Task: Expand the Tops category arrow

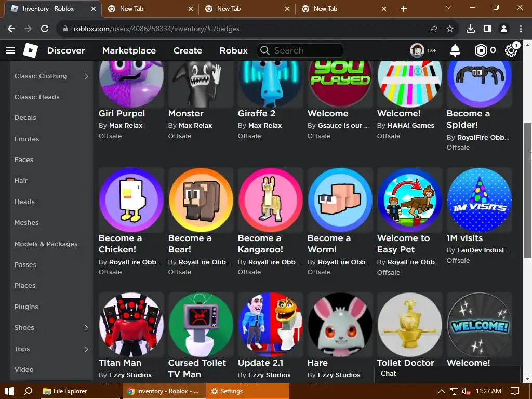Action: point(86,349)
